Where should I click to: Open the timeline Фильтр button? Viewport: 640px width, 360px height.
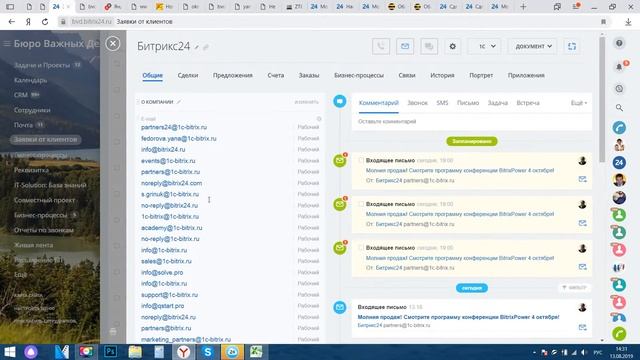574,288
